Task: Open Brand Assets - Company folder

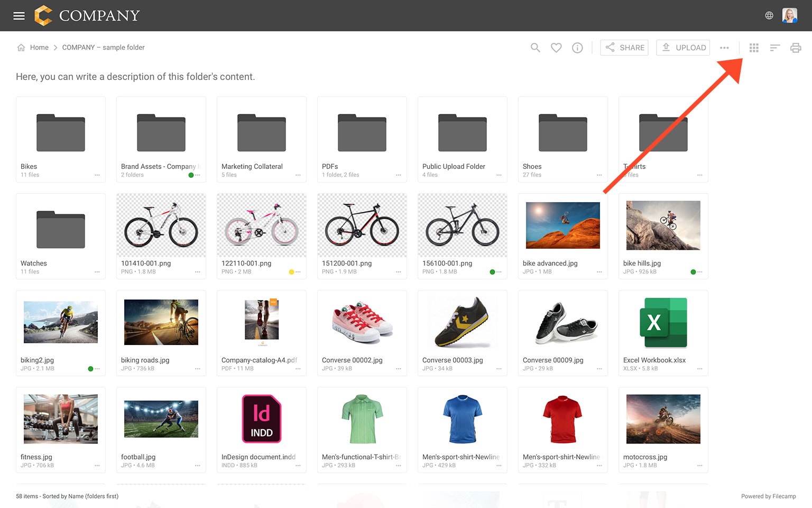Action: point(161,140)
